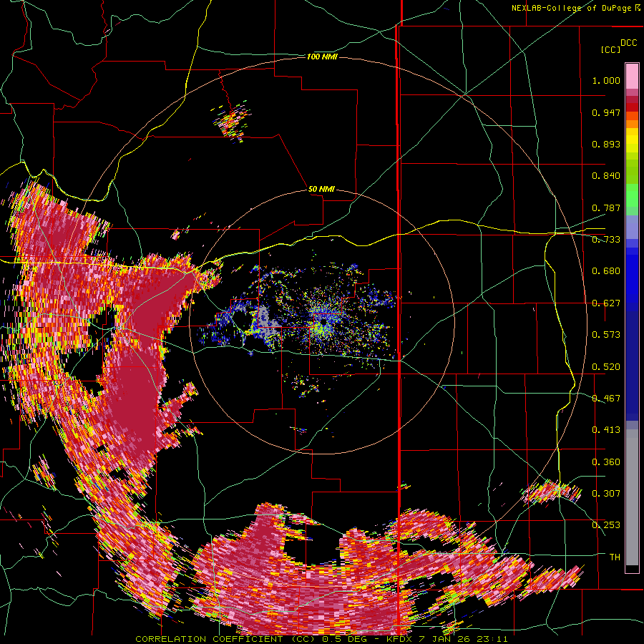
Task: Select the 0.413 scale value
Action: (x=606, y=430)
